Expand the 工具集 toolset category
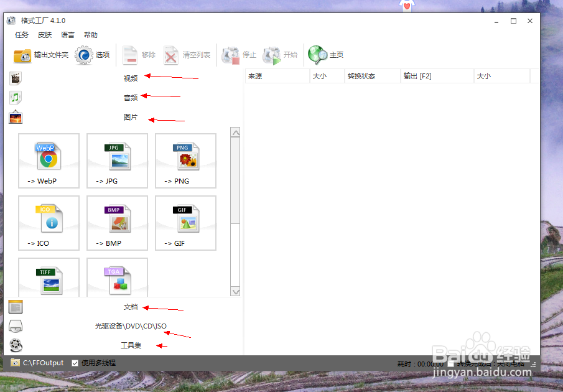563x392 pixels. click(x=131, y=345)
